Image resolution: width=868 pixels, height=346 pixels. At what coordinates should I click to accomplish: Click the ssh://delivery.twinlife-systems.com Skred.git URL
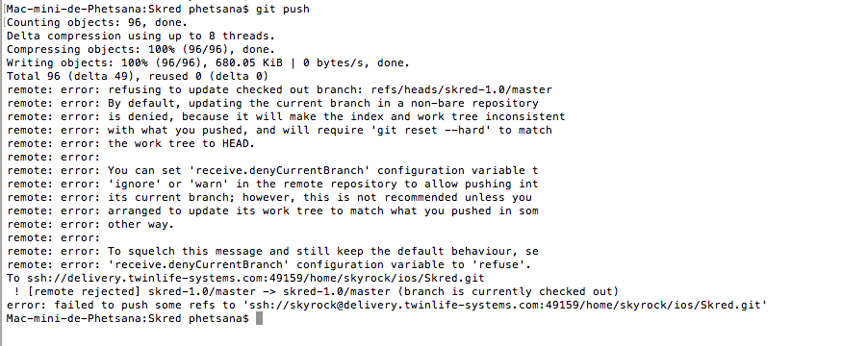[x=256, y=278]
